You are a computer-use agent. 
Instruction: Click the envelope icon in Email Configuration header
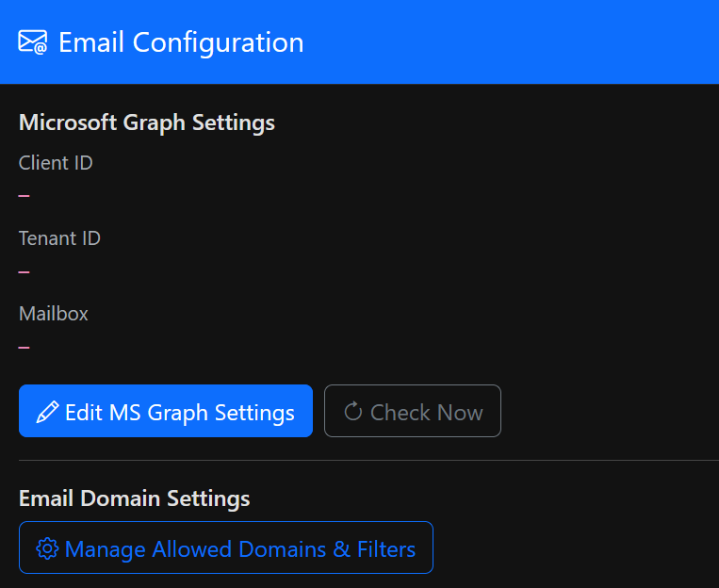[33, 42]
